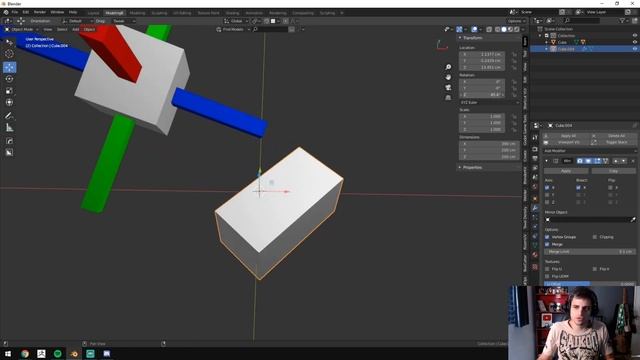Expand Cube.004 in the outliner
Viewport: 640px width, 360px height.
pos(547,49)
